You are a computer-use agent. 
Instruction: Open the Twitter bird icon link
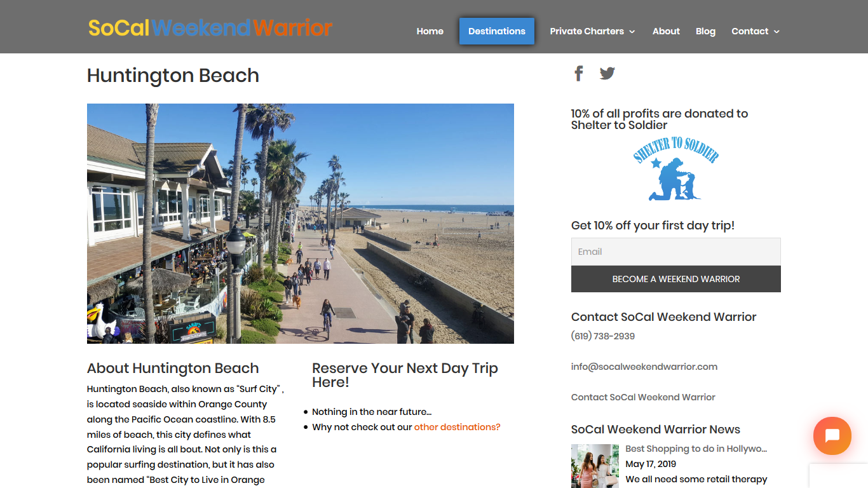coord(607,73)
